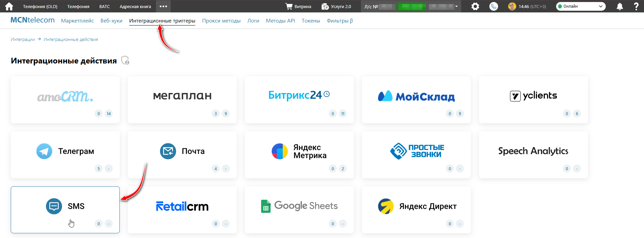
Task: Click the МойСклад blue logo icon
Action: pos(385,96)
